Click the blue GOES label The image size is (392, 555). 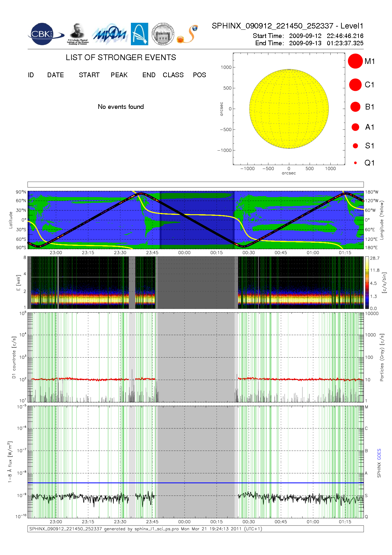(379, 454)
